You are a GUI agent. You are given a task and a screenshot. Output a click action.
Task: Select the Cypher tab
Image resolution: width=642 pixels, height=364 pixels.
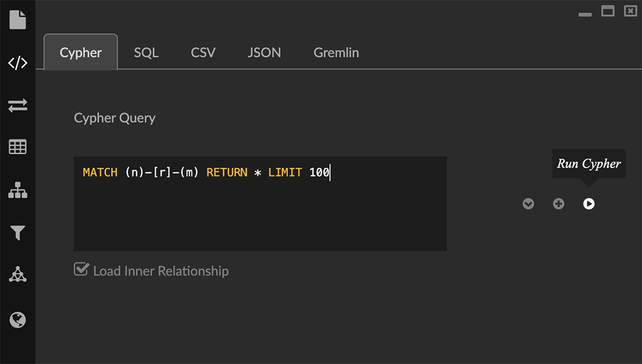pyautogui.click(x=81, y=53)
